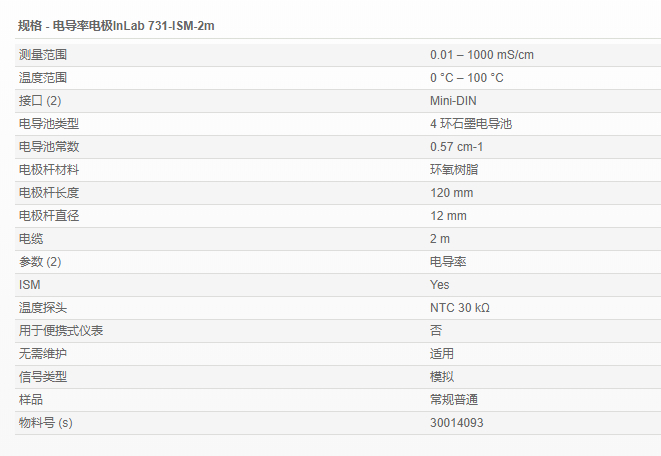Select the 电极杆材料 row label

click(49, 170)
